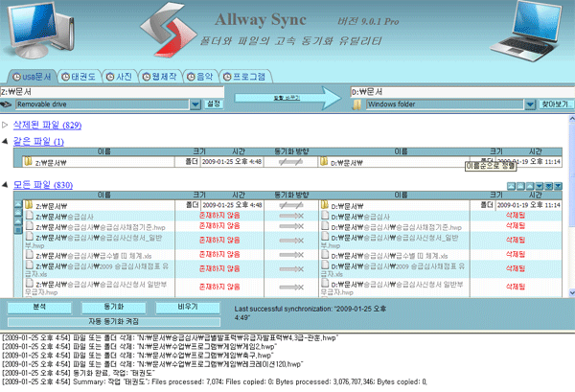
Task: Switch to the 음악 tab
Action: (200, 77)
